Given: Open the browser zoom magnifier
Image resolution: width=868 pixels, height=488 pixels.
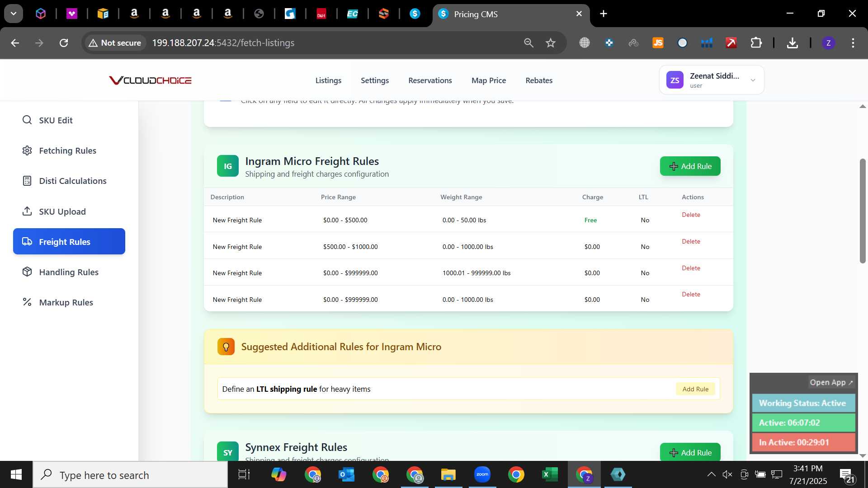Looking at the screenshot, I should pyautogui.click(x=528, y=43).
